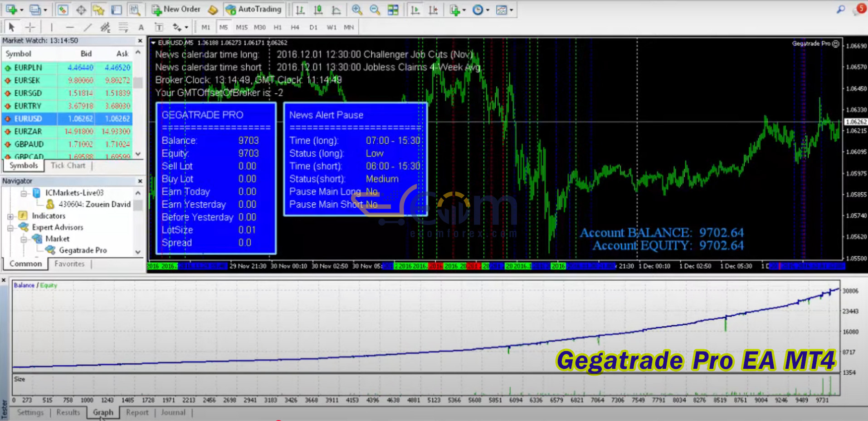Image resolution: width=868 pixels, height=421 pixels.
Task: Select account 430604: Zouein David
Action: click(x=94, y=205)
